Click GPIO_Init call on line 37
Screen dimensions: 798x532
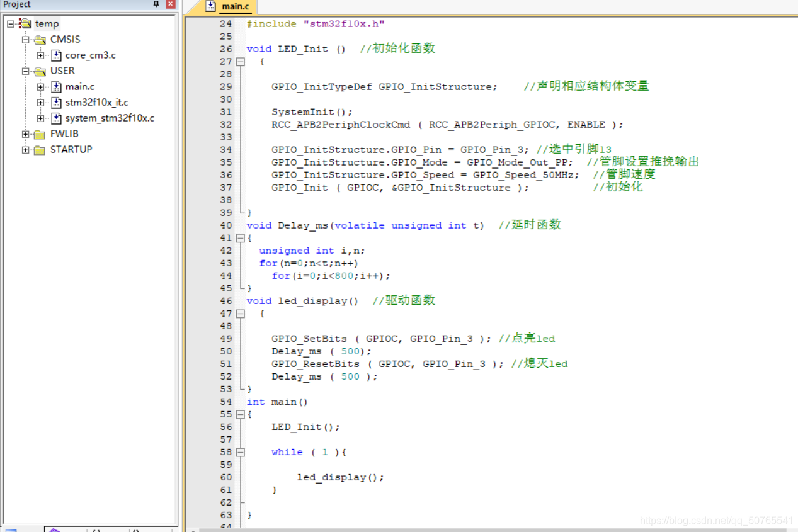pos(300,188)
